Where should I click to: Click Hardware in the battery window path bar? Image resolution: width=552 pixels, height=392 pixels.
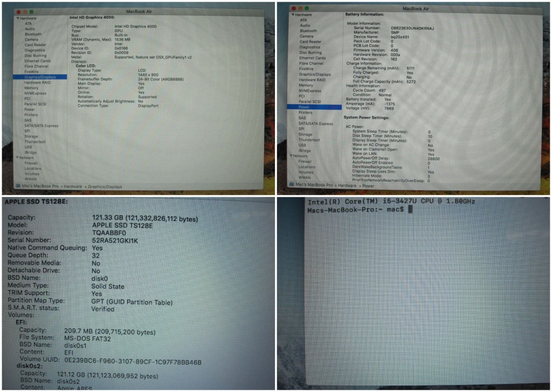tap(347, 185)
